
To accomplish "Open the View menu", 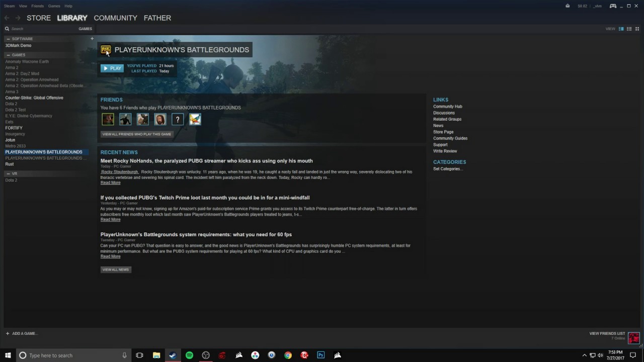I will tap(23, 6).
